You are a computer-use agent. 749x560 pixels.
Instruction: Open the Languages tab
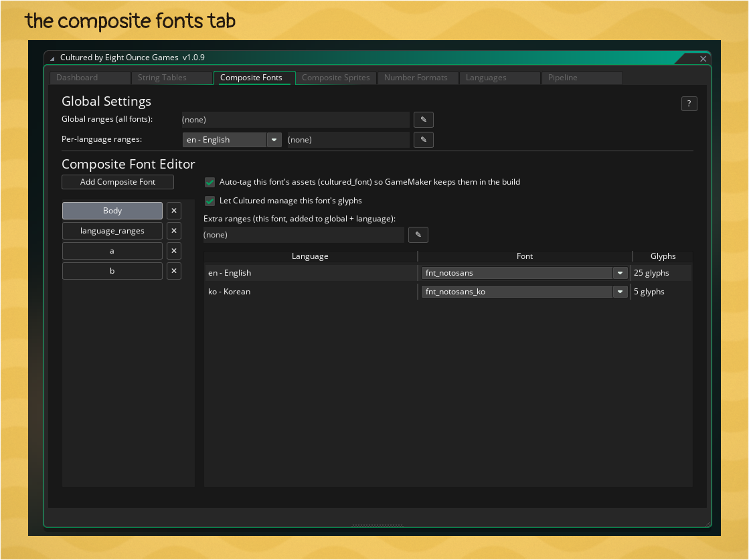point(499,78)
